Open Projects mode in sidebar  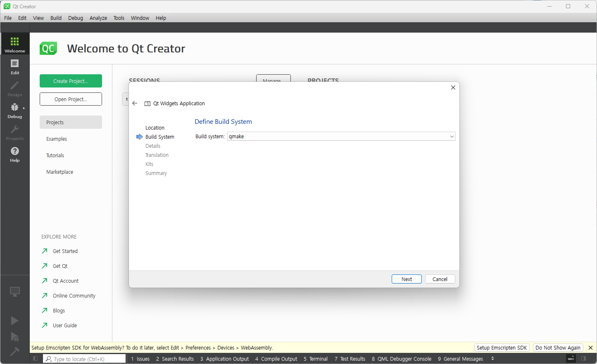pyautogui.click(x=15, y=131)
